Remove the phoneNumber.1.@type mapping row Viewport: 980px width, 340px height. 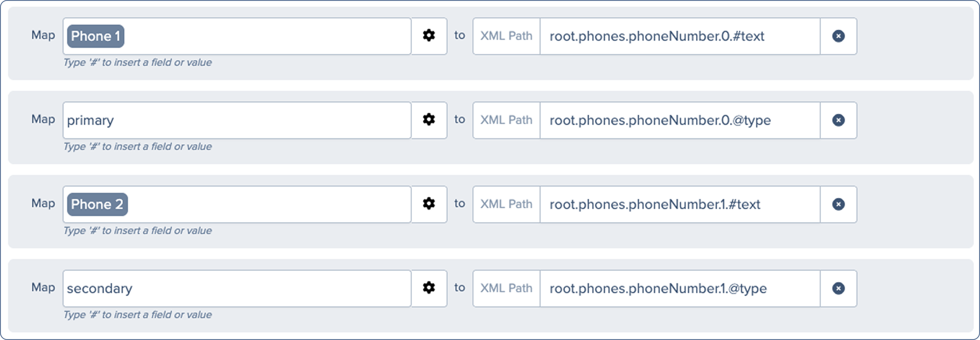[838, 288]
